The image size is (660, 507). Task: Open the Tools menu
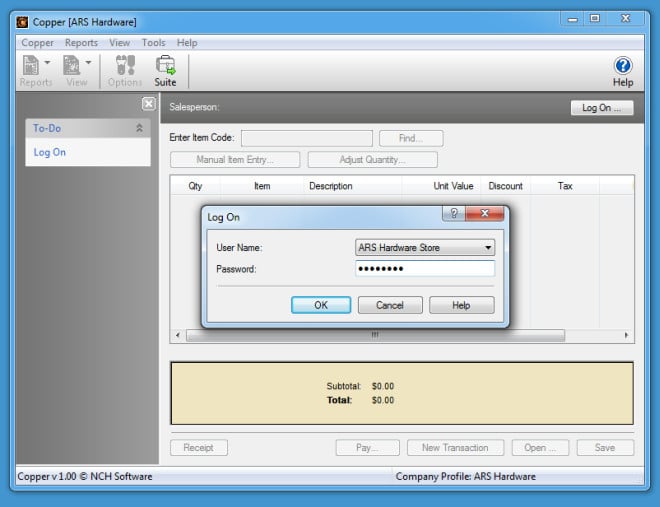153,43
